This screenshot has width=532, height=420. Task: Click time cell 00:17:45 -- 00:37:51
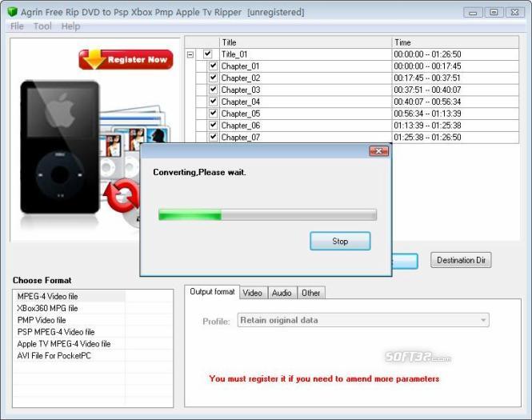[x=427, y=78]
